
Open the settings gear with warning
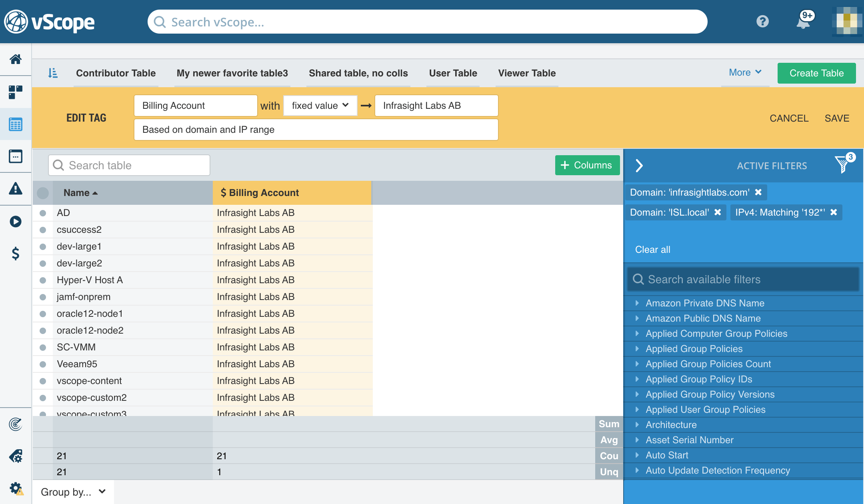click(16, 488)
